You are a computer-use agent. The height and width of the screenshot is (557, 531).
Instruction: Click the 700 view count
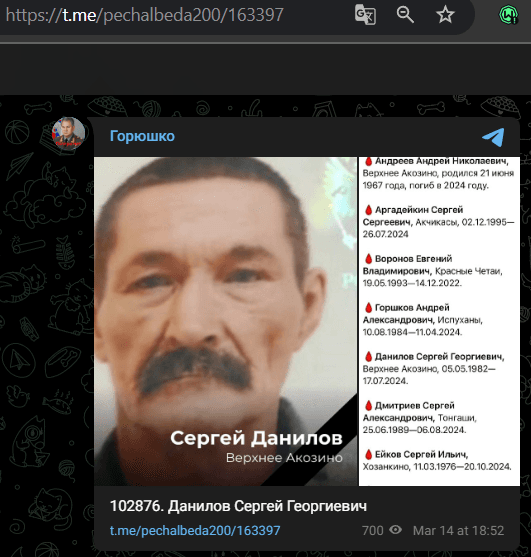pos(373,530)
